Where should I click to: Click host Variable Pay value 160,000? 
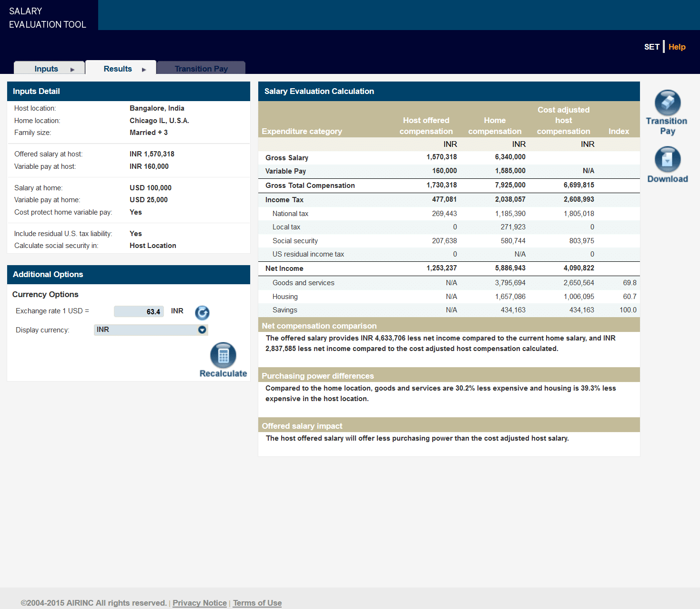click(444, 171)
